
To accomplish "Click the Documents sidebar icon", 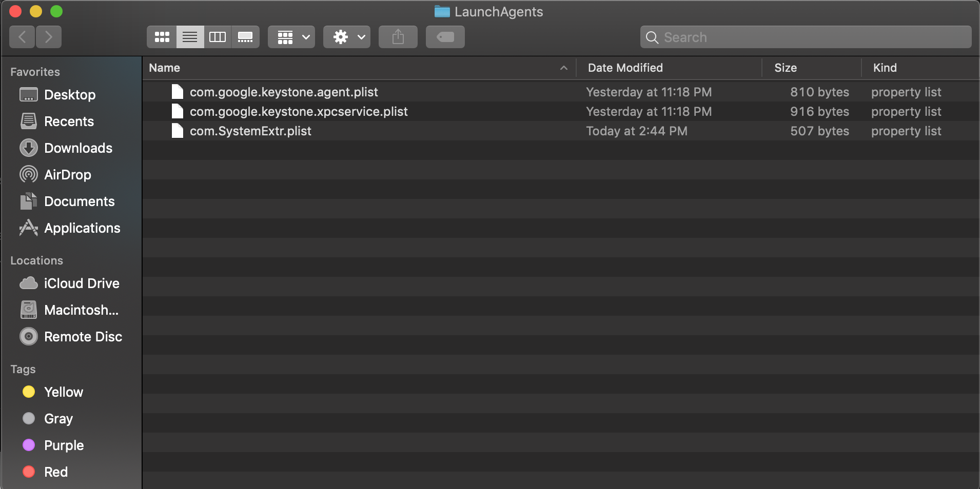I will point(29,201).
